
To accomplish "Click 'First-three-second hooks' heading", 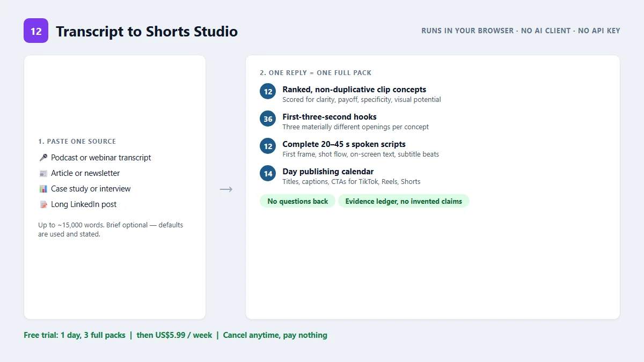I will [x=330, y=117].
